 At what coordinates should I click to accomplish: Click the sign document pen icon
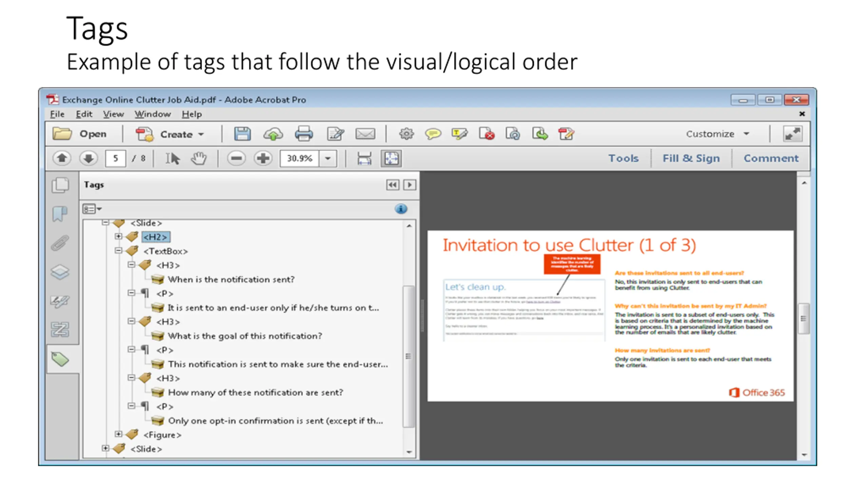coord(566,134)
